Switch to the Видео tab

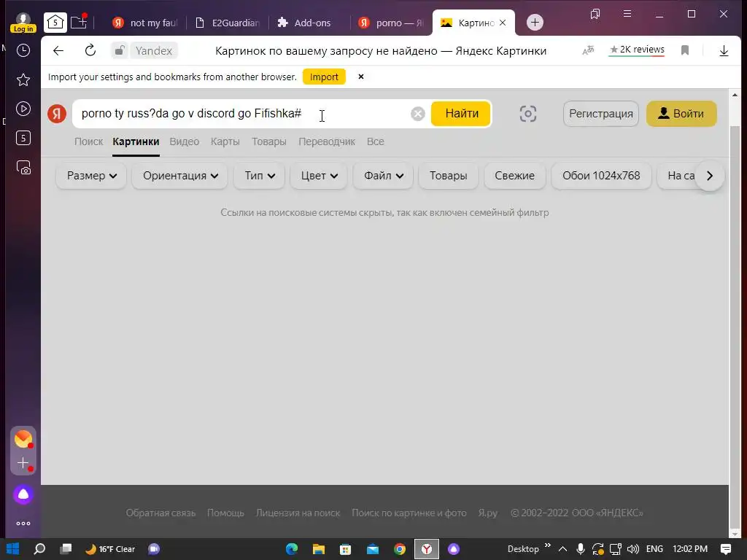coord(185,141)
